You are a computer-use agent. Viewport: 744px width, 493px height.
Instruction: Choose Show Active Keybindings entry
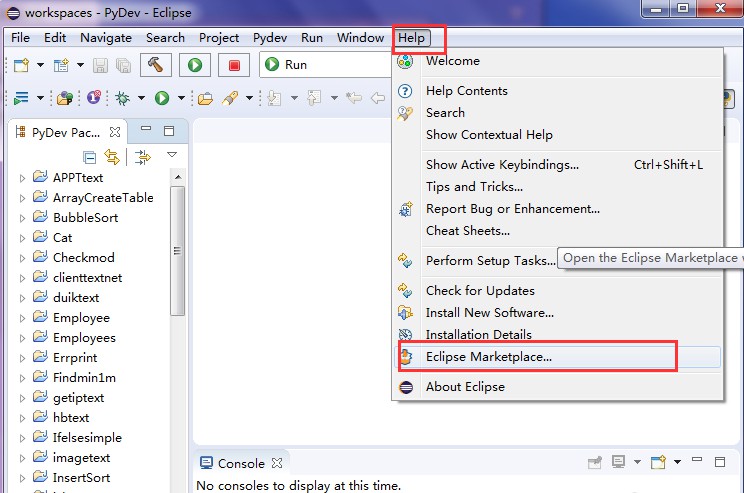tap(558, 165)
